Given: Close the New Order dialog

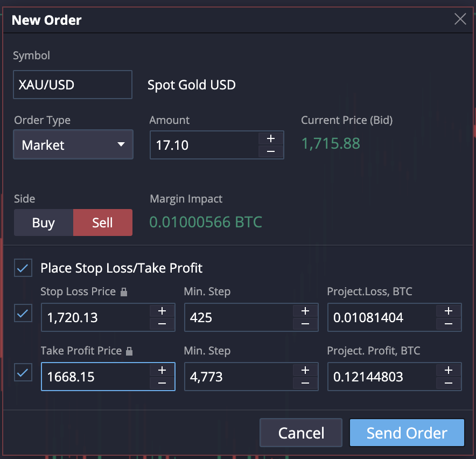Looking at the screenshot, I should point(460,20).
